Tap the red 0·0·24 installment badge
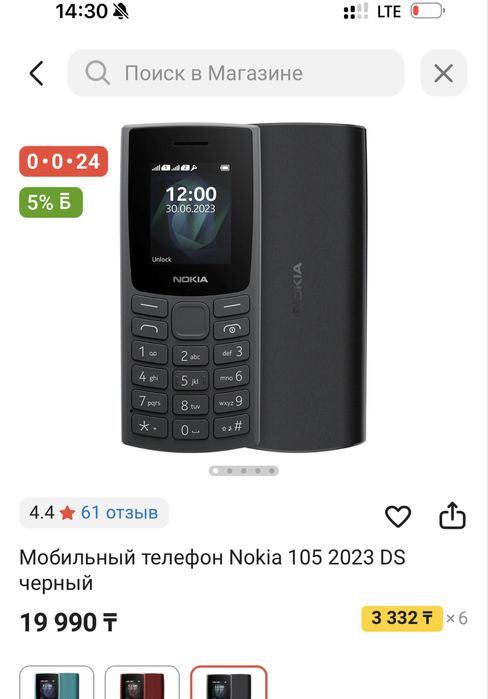 (x=63, y=161)
